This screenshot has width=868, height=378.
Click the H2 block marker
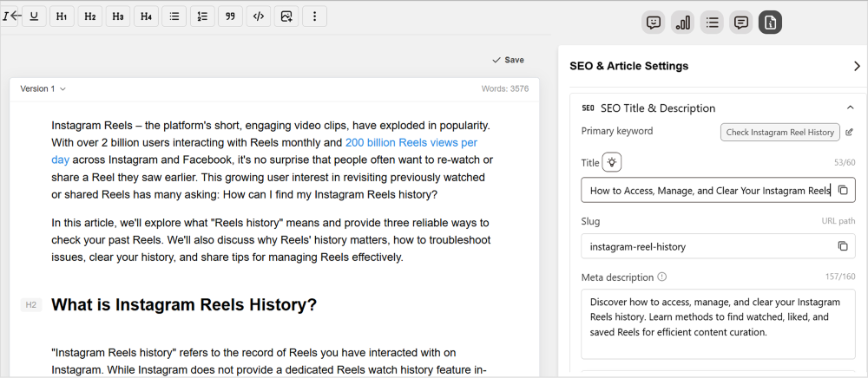(31, 305)
